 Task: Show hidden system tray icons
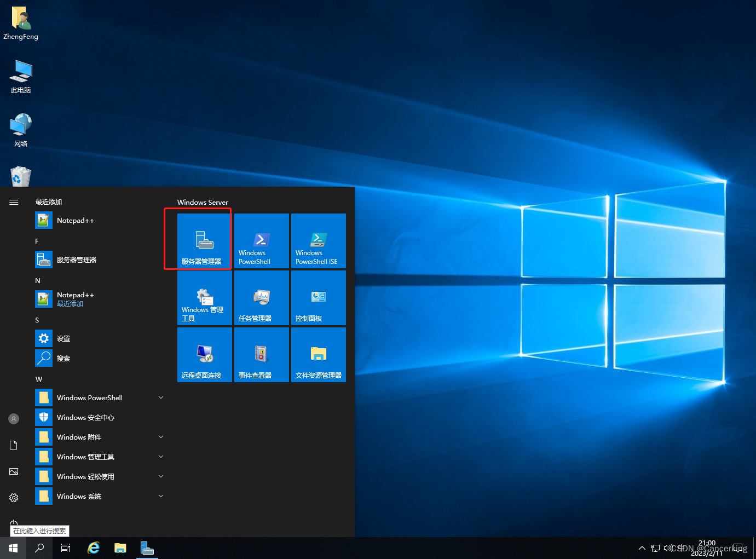click(x=642, y=548)
